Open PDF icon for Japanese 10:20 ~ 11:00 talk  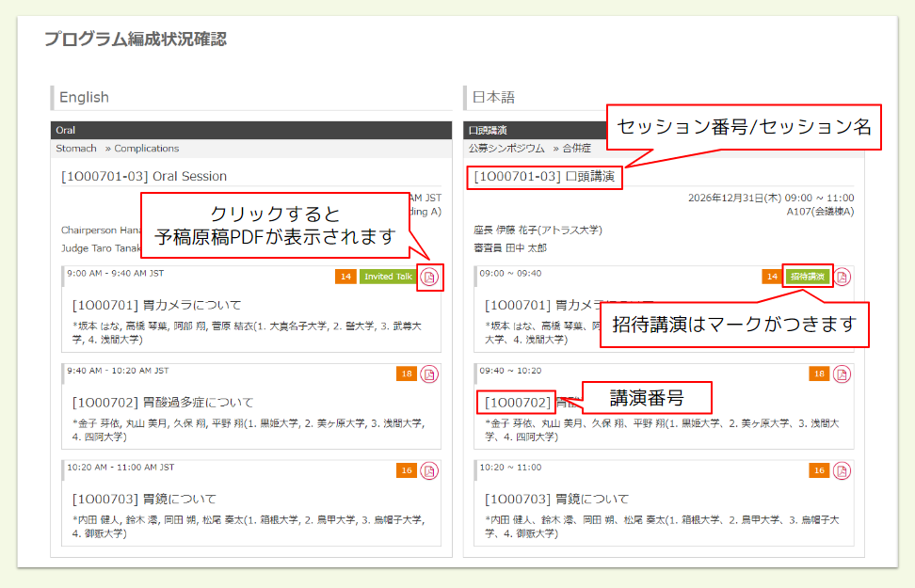pyautogui.click(x=843, y=470)
